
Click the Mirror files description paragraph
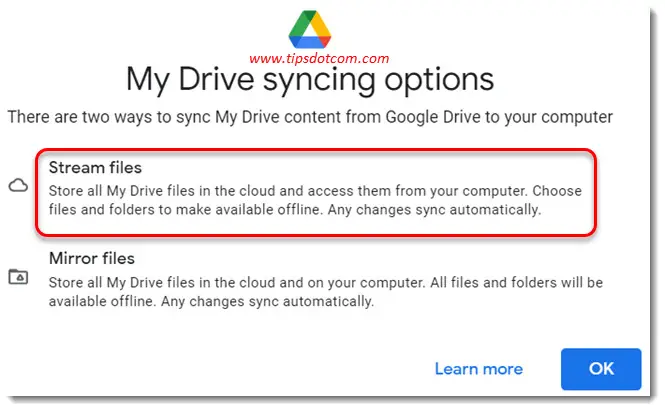(326, 292)
